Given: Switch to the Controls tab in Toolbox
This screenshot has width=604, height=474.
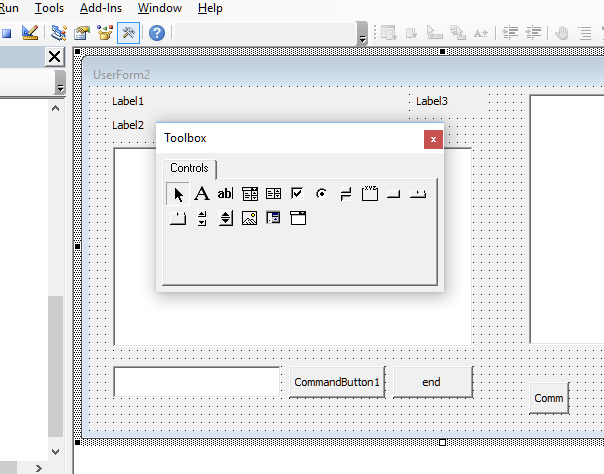Looking at the screenshot, I should point(189,168).
